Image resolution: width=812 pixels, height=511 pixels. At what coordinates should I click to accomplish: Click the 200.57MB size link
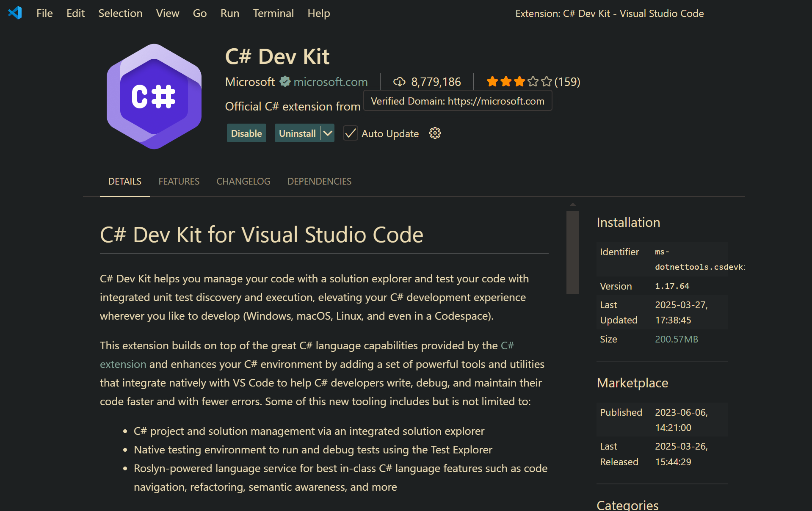coord(677,339)
